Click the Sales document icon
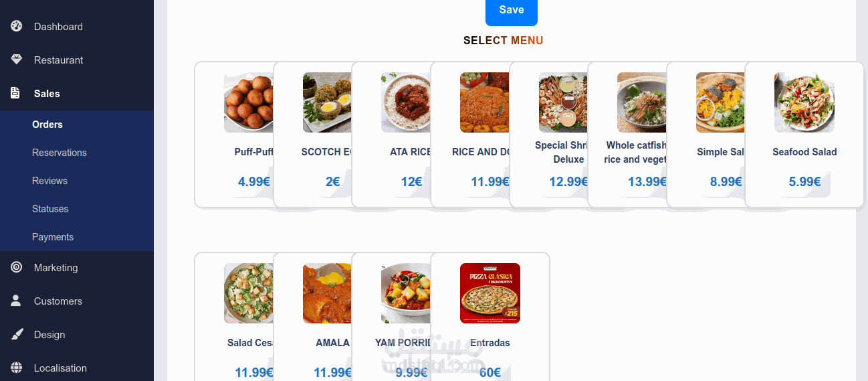 pyautogui.click(x=15, y=93)
